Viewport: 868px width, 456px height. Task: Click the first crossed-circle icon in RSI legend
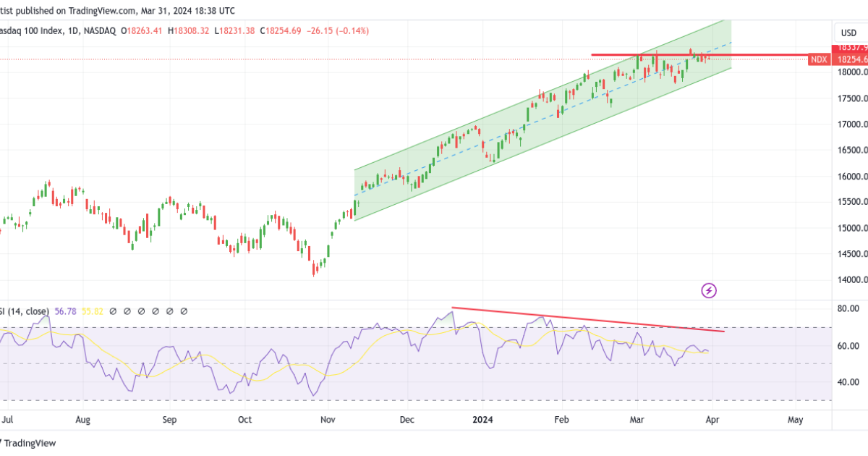[x=113, y=311]
